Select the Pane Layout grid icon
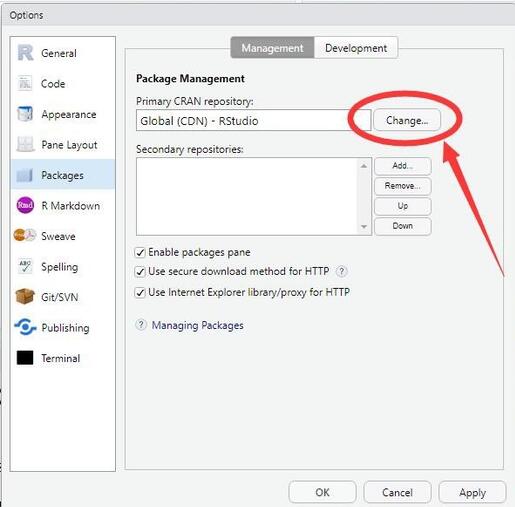 (x=25, y=144)
